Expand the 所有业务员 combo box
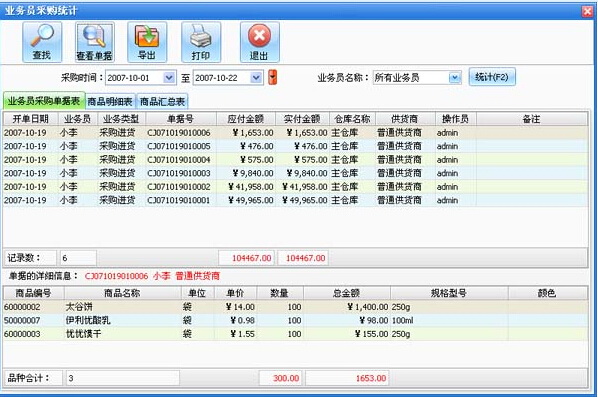Image resolution: width=598 pixels, height=398 pixels. [x=455, y=78]
